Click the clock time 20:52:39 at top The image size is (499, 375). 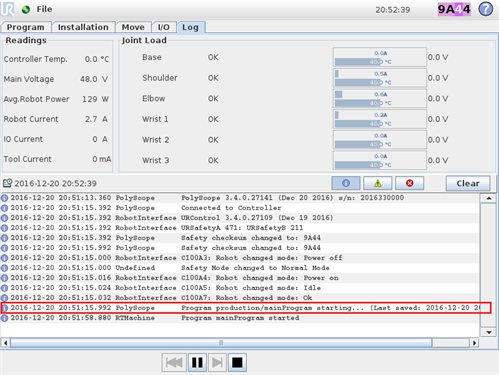tap(393, 10)
